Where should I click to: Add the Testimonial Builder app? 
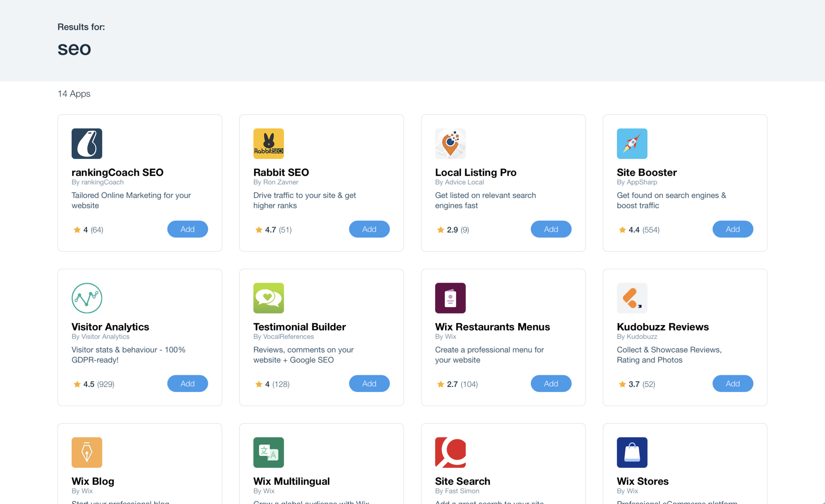click(369, 384)
